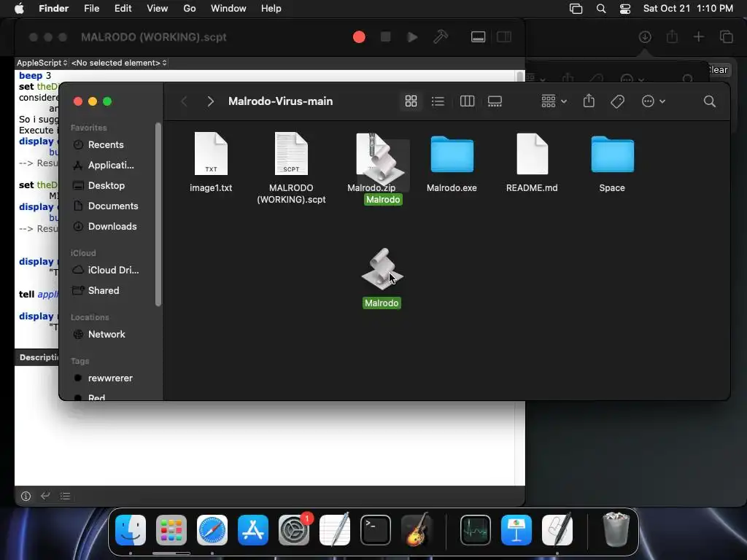The height and width of the screenshot is (560, 747).
Task: Select the README.md file
Action: [x=532, y=163]
